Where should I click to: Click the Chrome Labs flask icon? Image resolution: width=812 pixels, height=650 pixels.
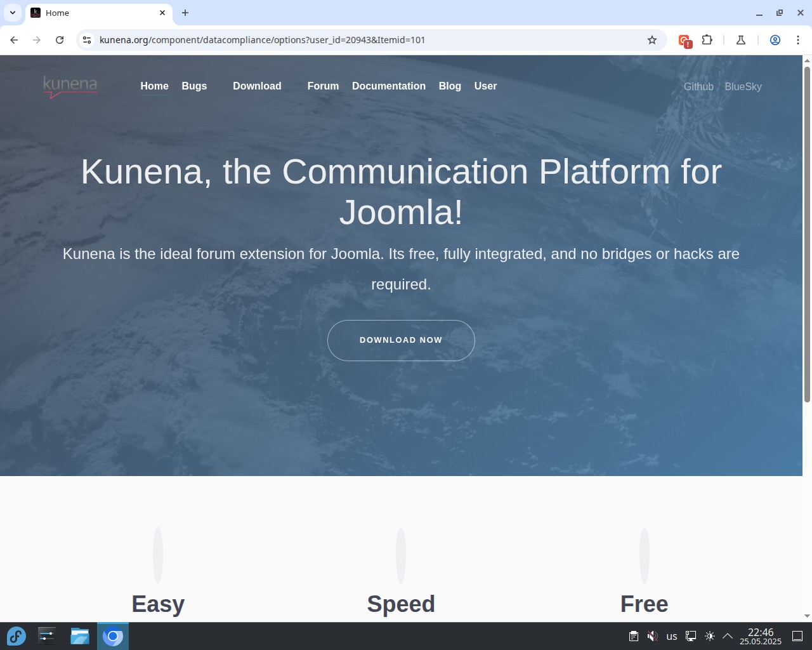click(740, 40)
